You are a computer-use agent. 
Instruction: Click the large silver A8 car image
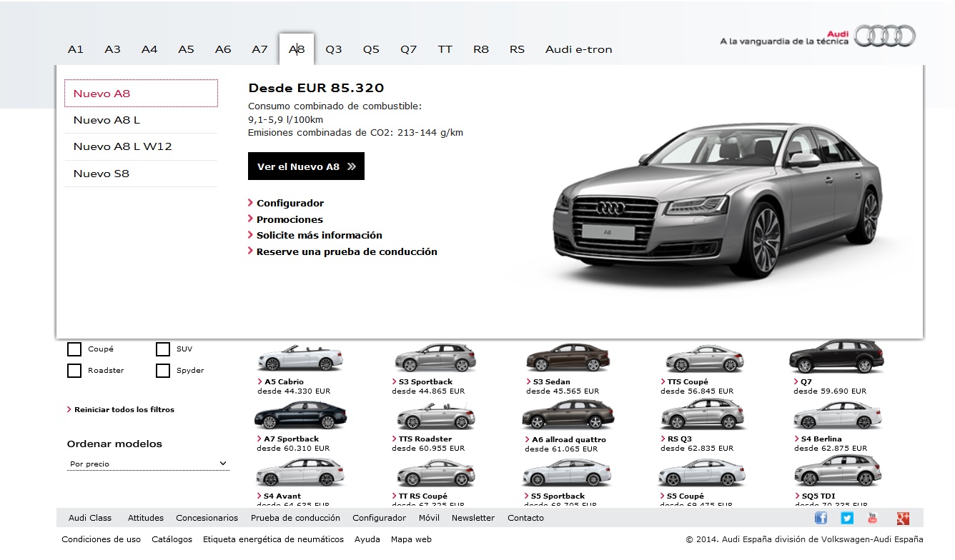coord(717,201)
